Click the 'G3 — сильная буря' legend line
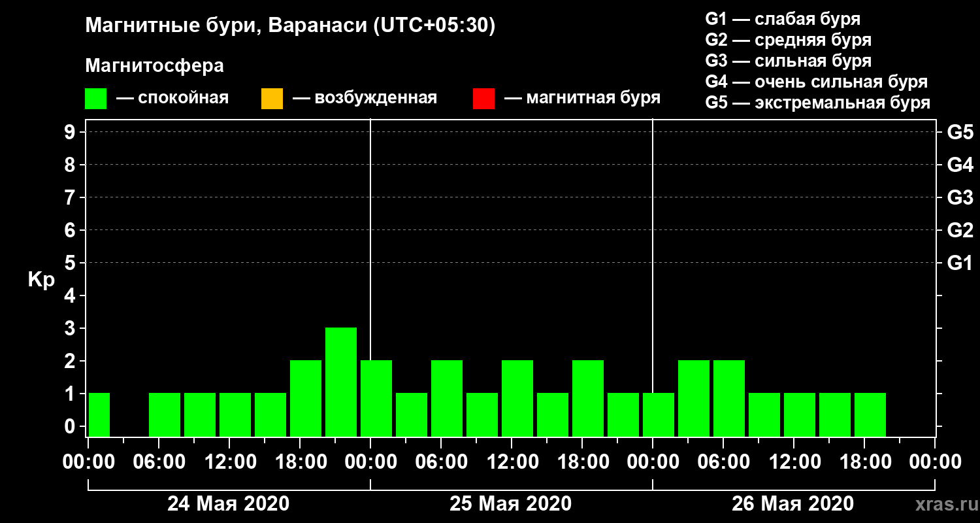This screenshot has height=523, width=980. click(x=788, y=61)
